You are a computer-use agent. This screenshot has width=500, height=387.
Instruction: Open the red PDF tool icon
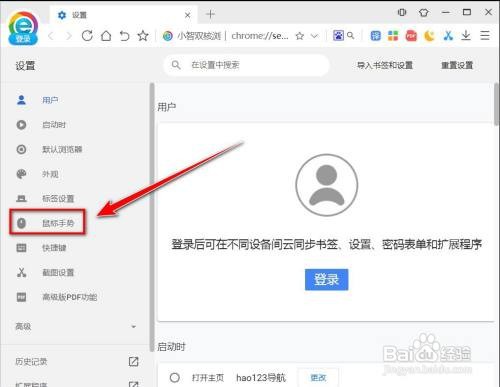[x=411, y=35]
